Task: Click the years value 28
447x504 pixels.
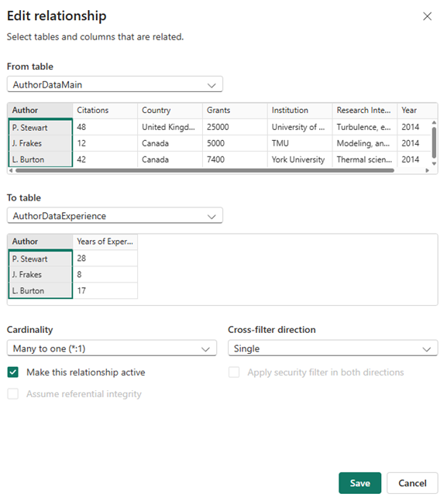Action: [105, 259]
